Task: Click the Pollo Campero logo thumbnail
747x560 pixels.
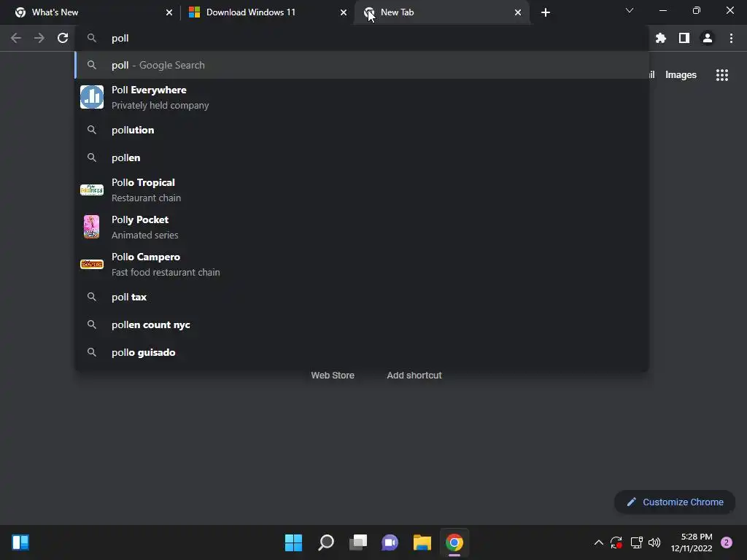Action: [91, 264]
